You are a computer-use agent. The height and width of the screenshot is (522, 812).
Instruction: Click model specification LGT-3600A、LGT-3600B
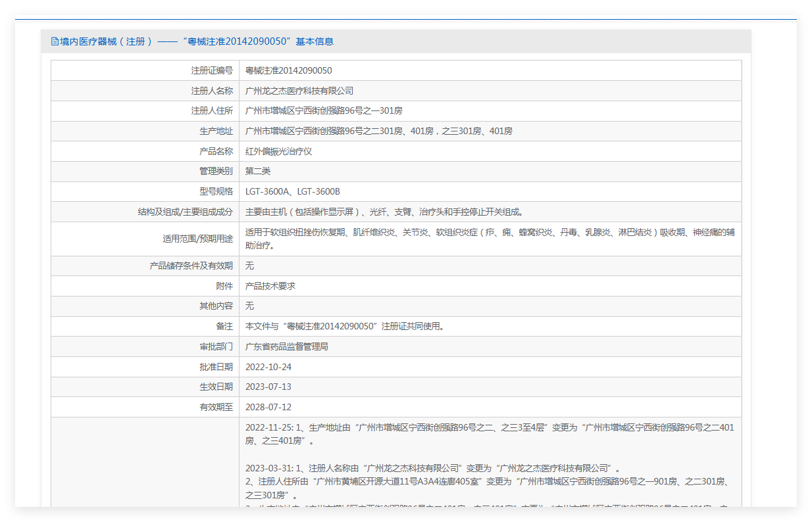(292, 191)
